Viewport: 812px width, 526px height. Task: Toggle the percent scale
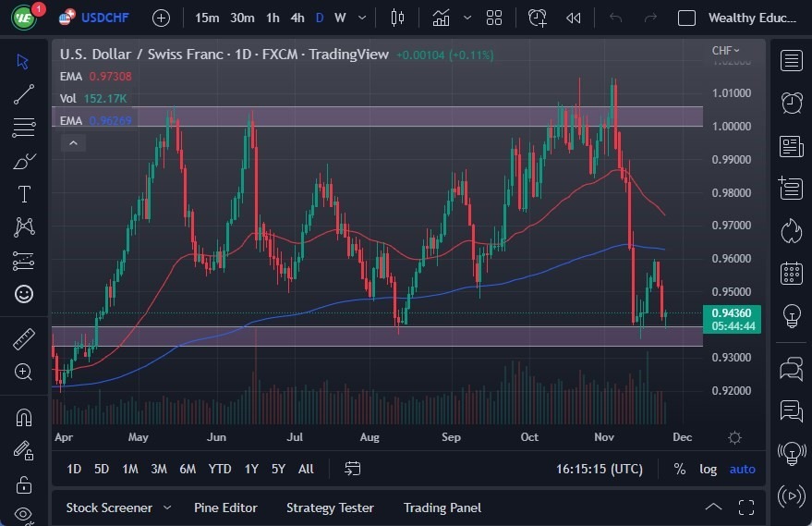pos(679,469)
